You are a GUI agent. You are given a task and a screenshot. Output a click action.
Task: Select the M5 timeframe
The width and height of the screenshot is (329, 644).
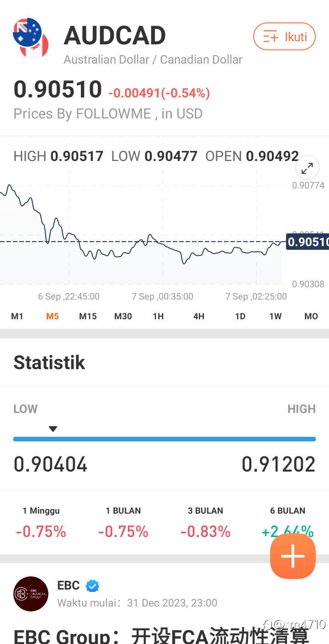pyautogui.click(x=53, y=316)
